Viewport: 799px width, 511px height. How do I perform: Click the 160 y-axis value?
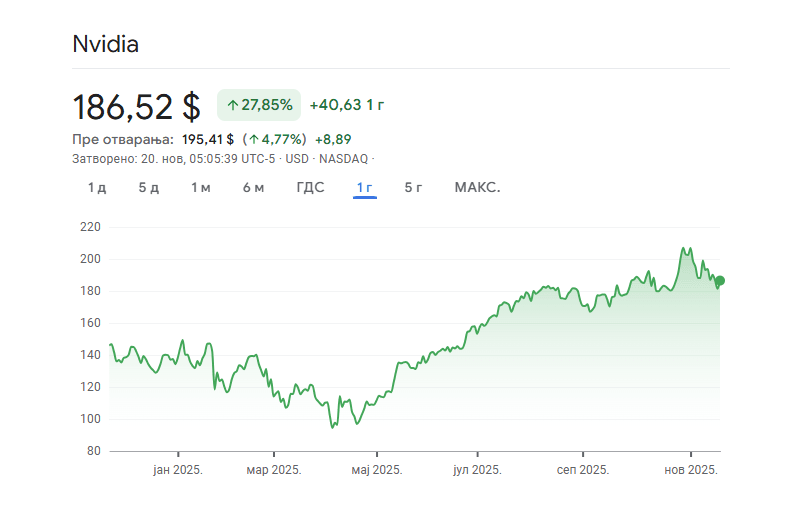[x=90, y=323]
